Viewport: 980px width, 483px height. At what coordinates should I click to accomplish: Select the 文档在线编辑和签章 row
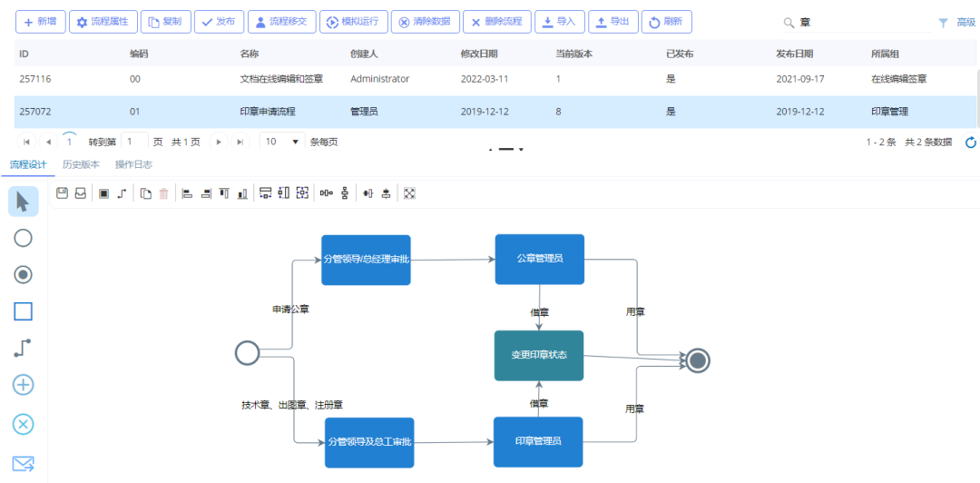[495, 79]
